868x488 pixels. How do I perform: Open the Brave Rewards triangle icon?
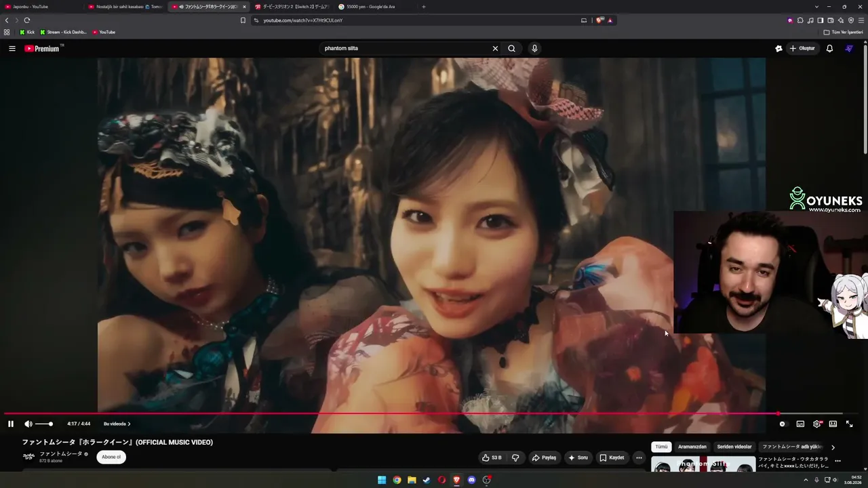[610, 20]
